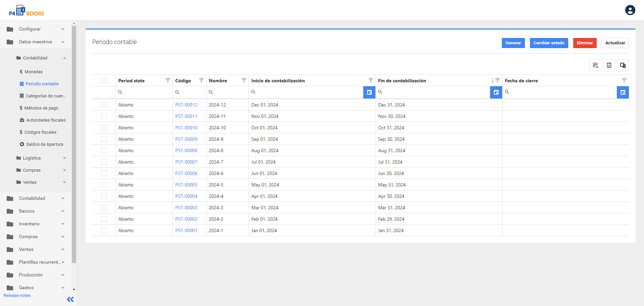Open the user account avatar icon
This screenshot has height=306, width=644.
pyautogui.click(x=630, y=10)
